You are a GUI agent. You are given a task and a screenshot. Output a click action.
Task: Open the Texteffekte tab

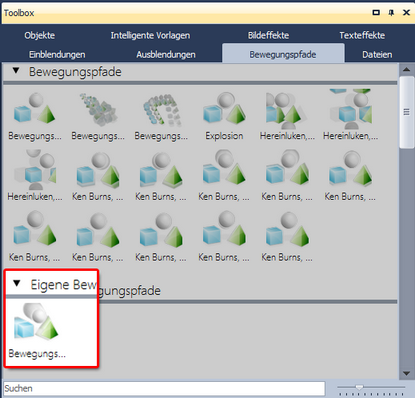click(362, 35)
